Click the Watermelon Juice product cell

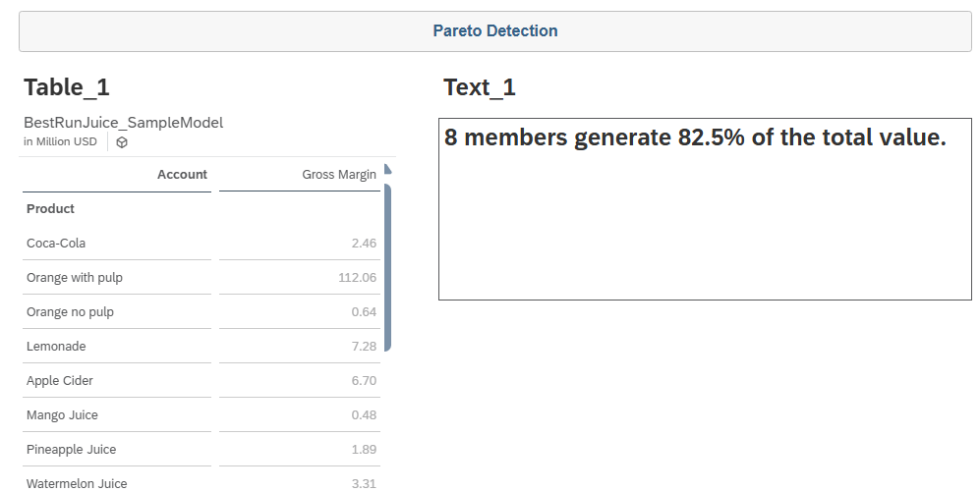[x=77, y=483]
